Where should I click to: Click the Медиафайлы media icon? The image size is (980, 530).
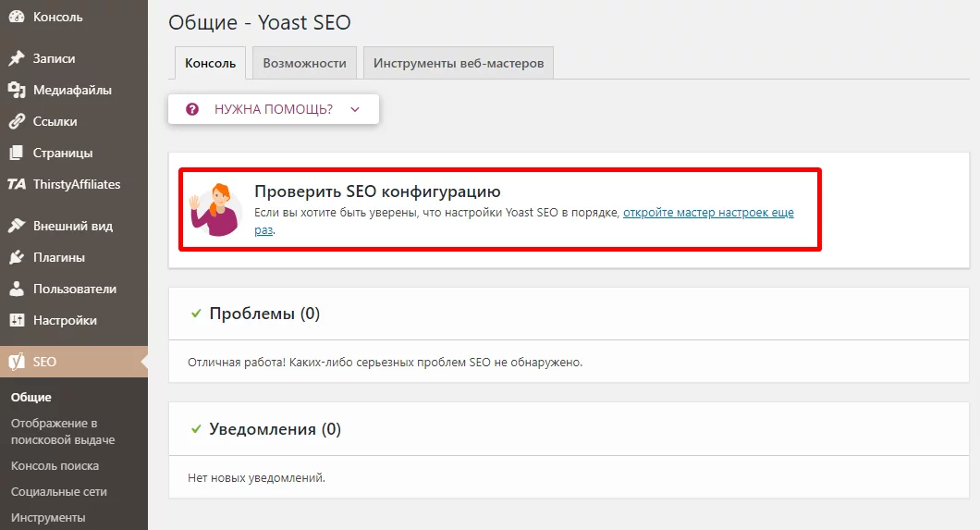(x=17, y=90)
